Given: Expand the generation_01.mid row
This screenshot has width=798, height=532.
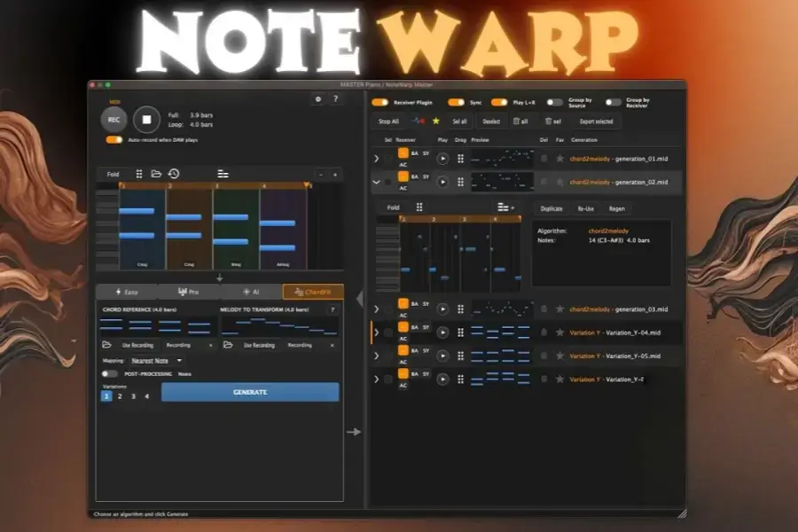Looking at the screenshot, I should [x=377, y=159].
